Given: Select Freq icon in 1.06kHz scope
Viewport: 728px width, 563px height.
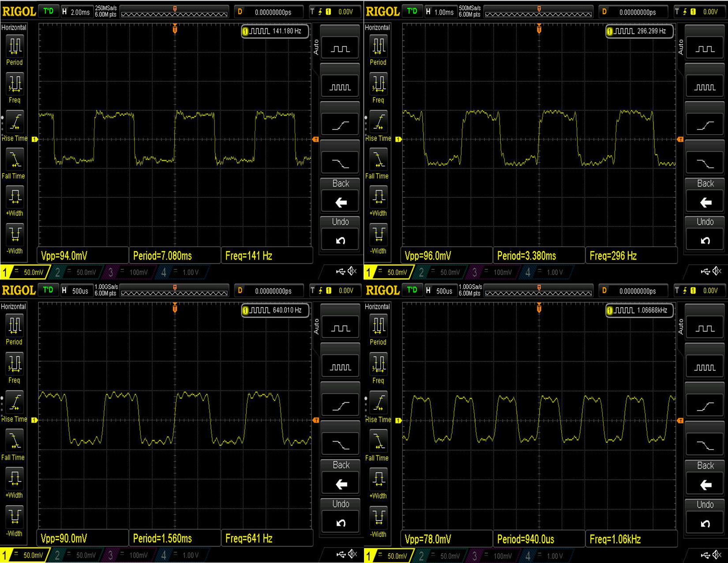Looking at the screenshot, I should pos(379,363).
